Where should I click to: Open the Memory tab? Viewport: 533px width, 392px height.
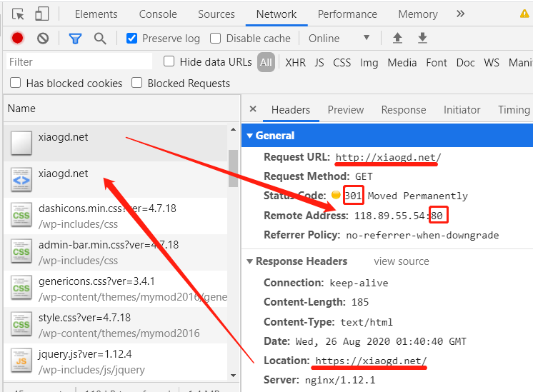(418, 14)
